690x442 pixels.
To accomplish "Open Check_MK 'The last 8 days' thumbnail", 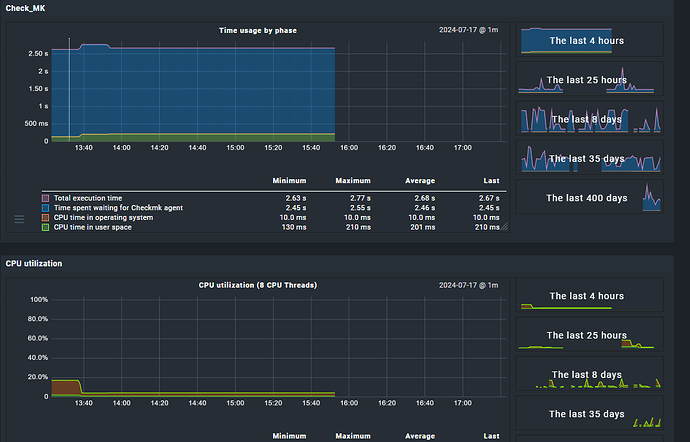I will coord(585,119).
